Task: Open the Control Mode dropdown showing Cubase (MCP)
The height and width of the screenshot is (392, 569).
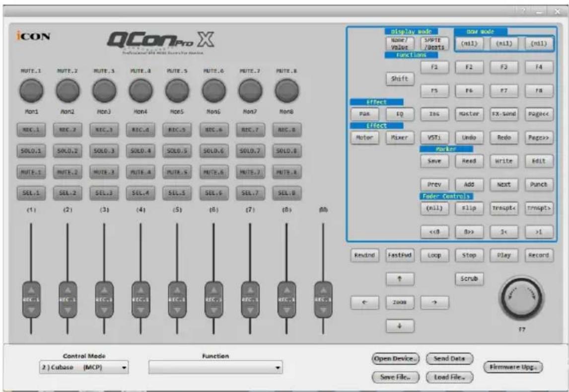Action: 84,367
